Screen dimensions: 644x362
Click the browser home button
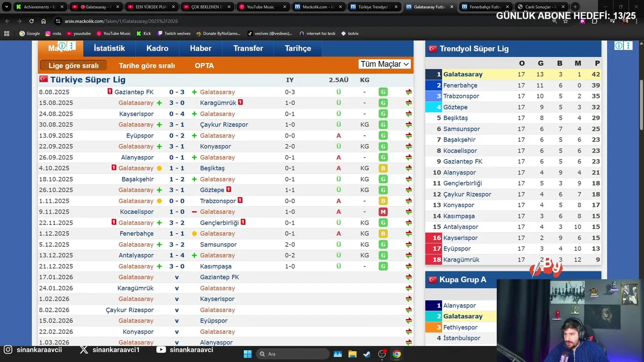(x=43, y=21)
